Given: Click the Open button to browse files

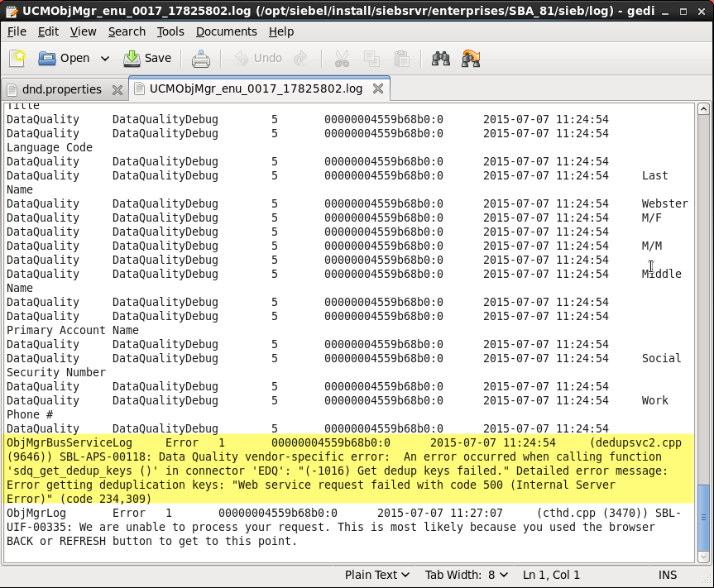Looking at the screenshot, I should point(66,58).
